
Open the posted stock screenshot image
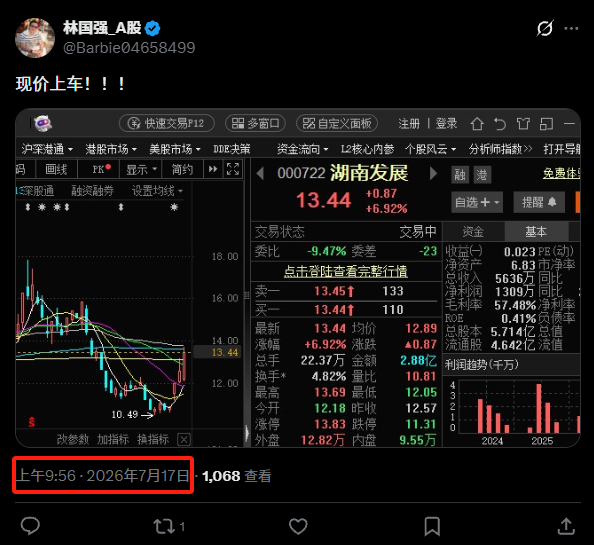pos(298,278)
